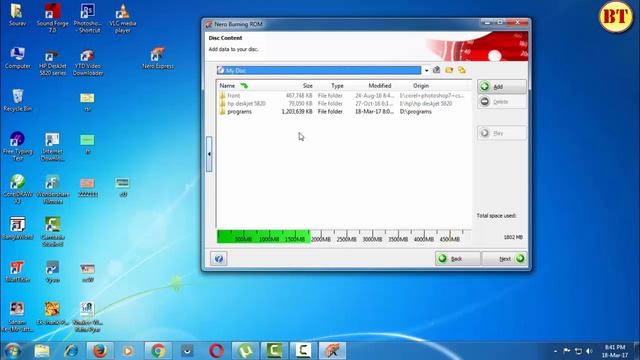640x360 pixels.
Task: Open Nero help question mark icon
Action: pos(219,259)
